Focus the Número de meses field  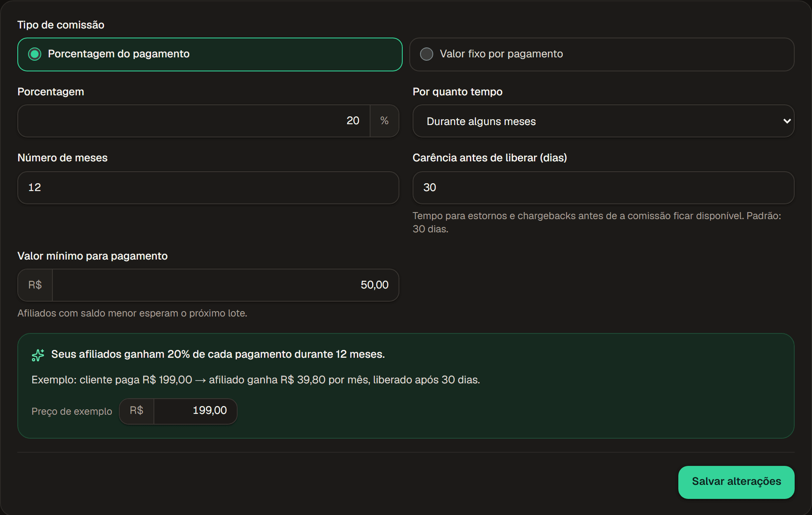208,188
